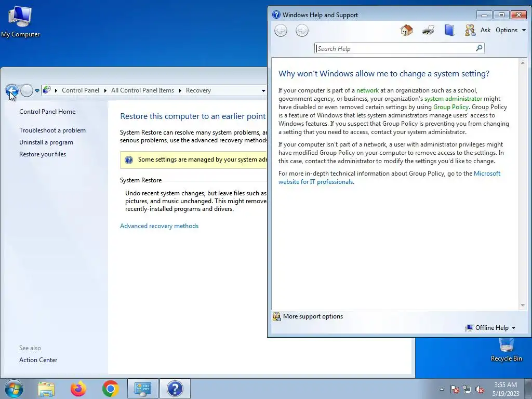This screenshot has width=532, height=399.
Task: Expand the arrow after All Control Panel Items
Action: pos(180,90)
